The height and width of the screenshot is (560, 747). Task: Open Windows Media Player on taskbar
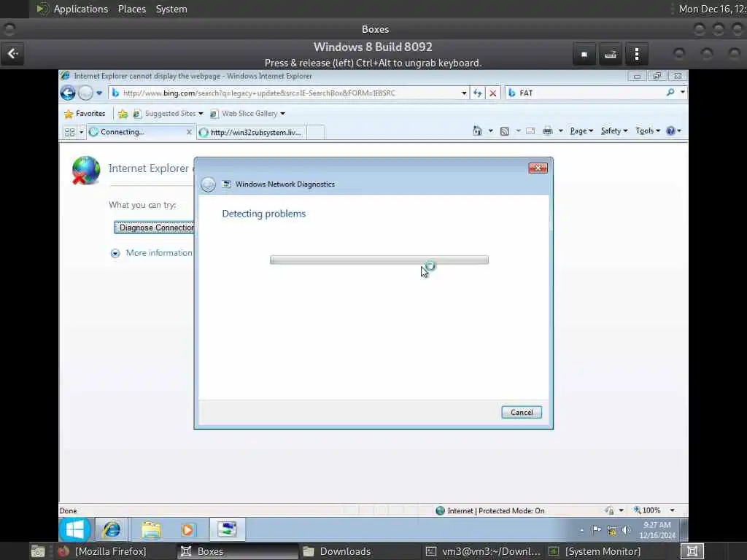pyautogui.click(x=187, y=530)
